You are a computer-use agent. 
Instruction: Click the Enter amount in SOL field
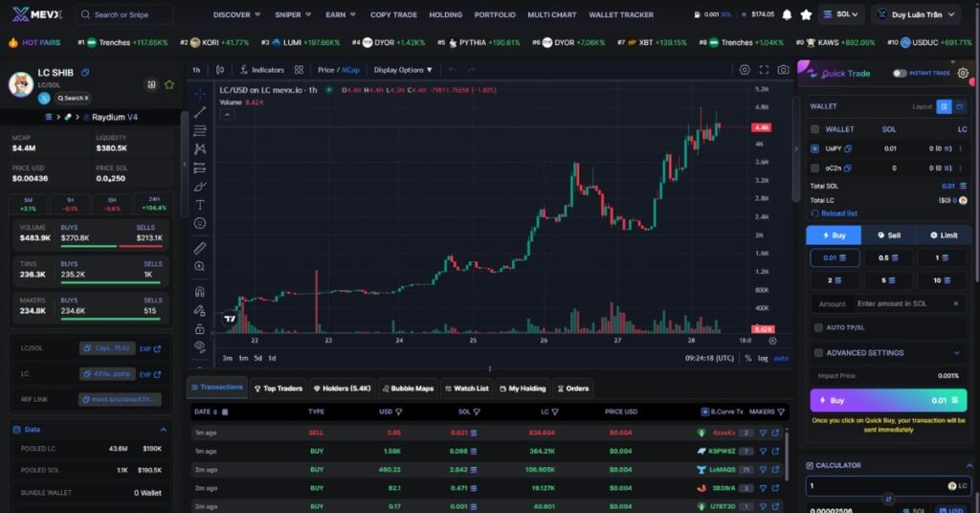(903, 303)
